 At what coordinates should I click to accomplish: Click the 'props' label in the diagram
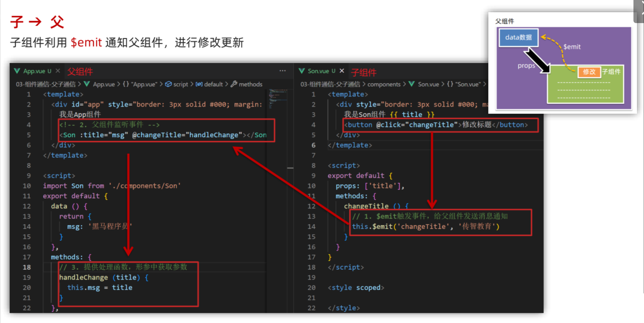tap(526, 66)
